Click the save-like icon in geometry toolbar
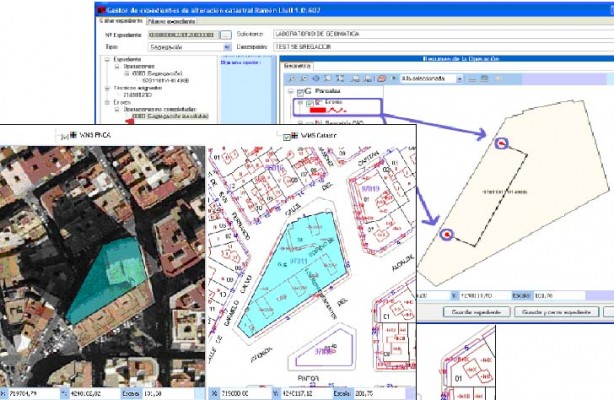Viewport: 614px width, 400px height. (484, 78)
